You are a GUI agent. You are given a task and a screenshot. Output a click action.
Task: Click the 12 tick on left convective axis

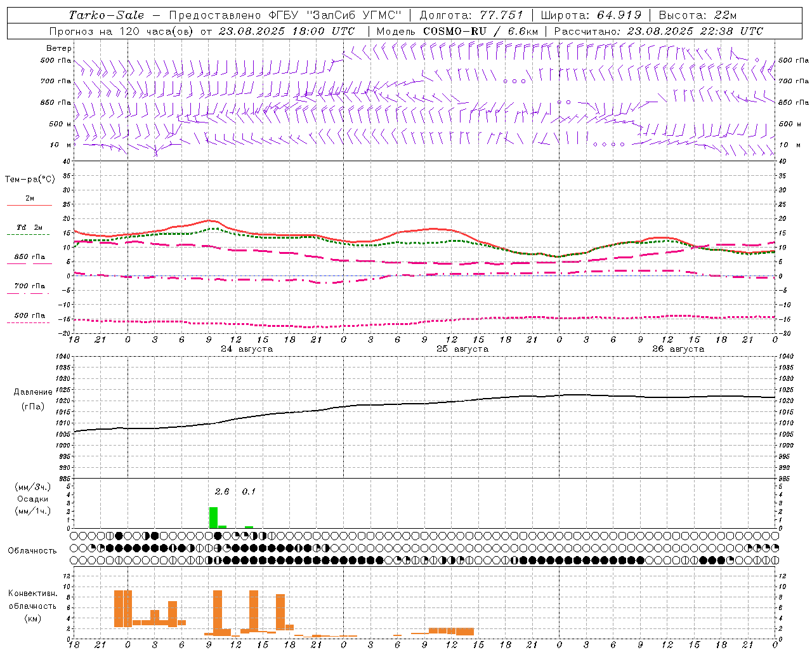pos(67,576)
